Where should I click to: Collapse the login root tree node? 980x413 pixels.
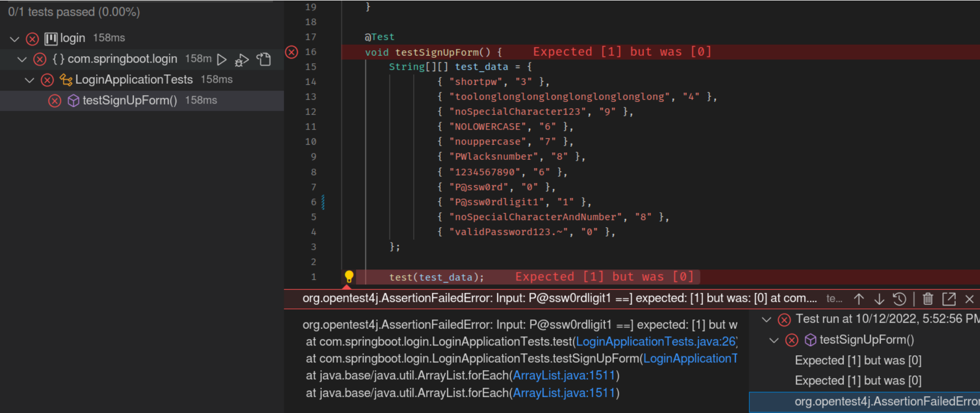tap(15, 38)
